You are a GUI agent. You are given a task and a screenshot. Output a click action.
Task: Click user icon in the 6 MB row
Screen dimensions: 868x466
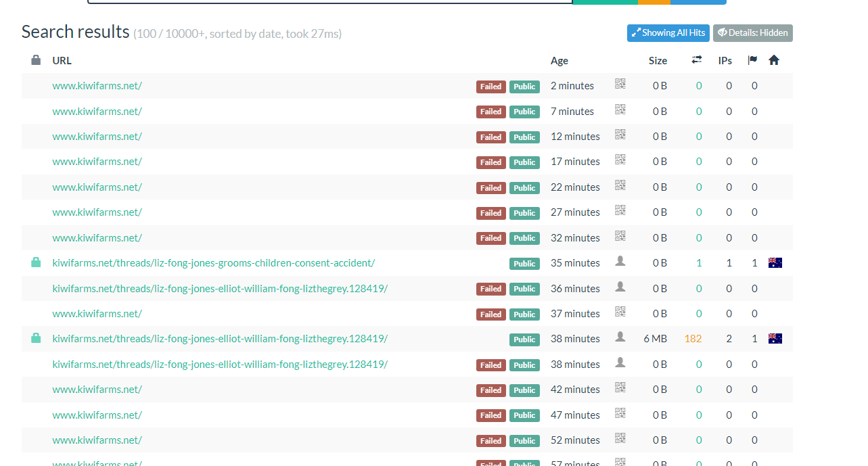[x=620, y=337]
